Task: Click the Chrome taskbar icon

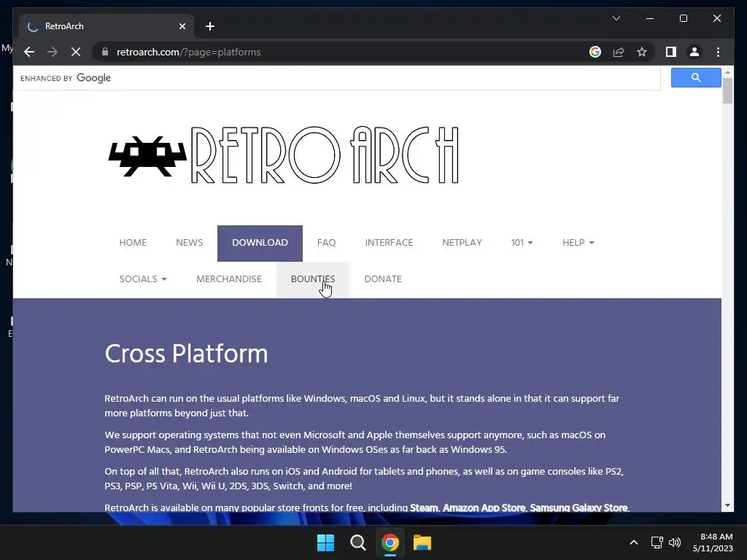Action: pyautogui.click(x=390, y=542)
